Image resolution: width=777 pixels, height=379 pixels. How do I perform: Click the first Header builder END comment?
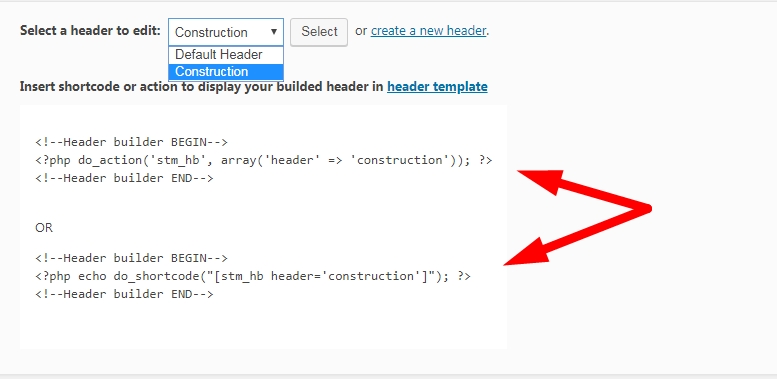[x=124, y=178]
